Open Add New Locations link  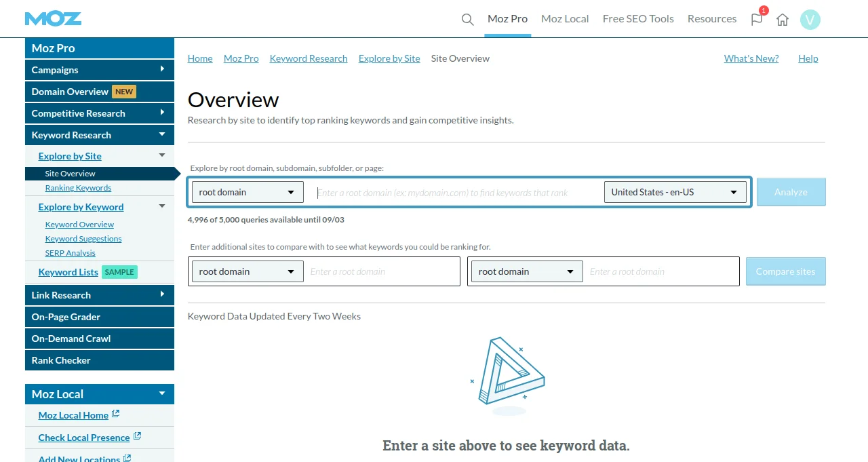[x=79, y=459]
